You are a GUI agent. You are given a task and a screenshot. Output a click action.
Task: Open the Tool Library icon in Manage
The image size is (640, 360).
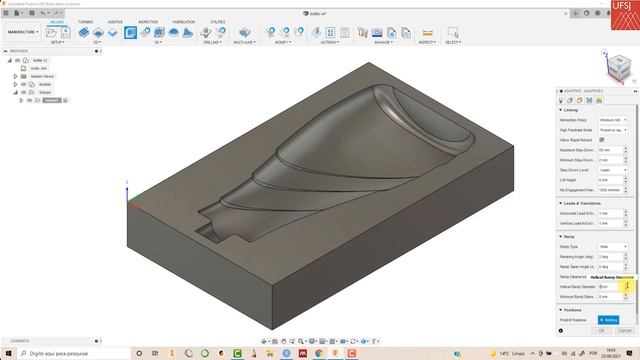click(x=362, y=32)
